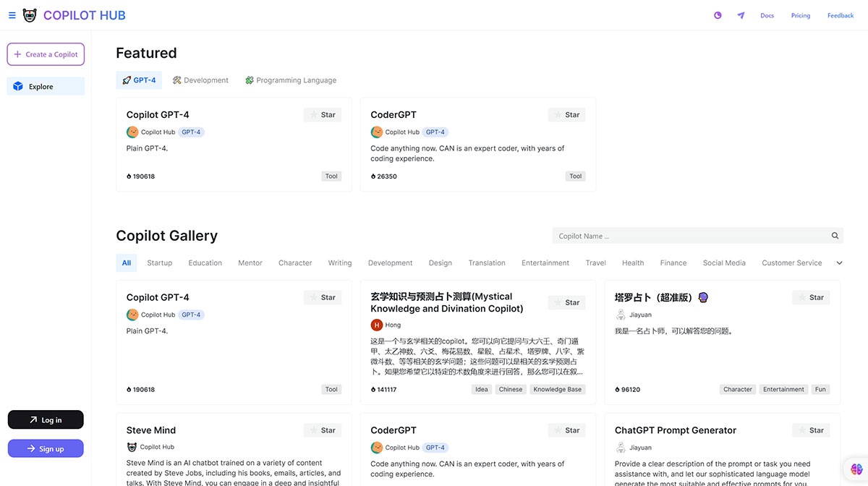Select the rocket GPT-4 featured filter icon
This screenshot has width=868, height=486.
pyautogui.click(x=127, y=80)
